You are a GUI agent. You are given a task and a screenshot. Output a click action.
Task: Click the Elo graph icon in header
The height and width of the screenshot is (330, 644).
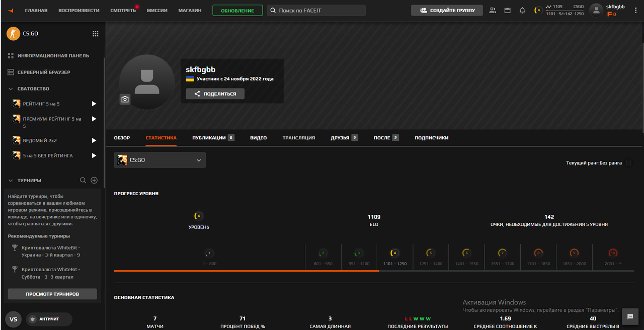[x=548, y=7]
